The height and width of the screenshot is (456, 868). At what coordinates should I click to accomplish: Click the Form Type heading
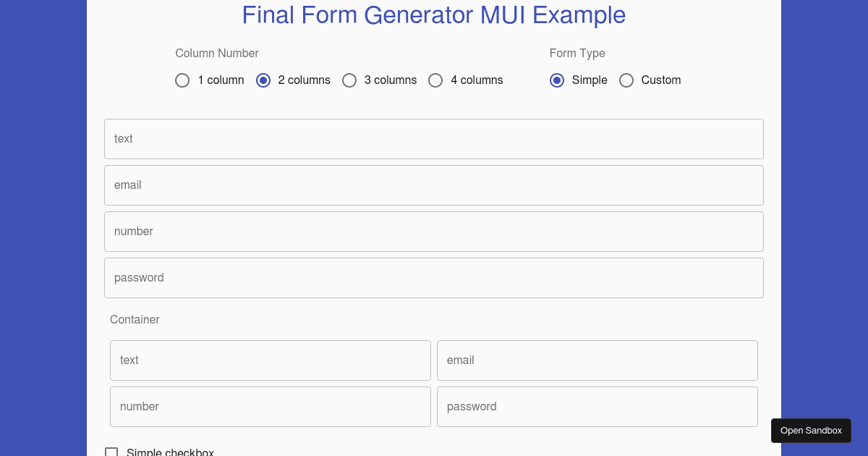(x=577, y=53)
